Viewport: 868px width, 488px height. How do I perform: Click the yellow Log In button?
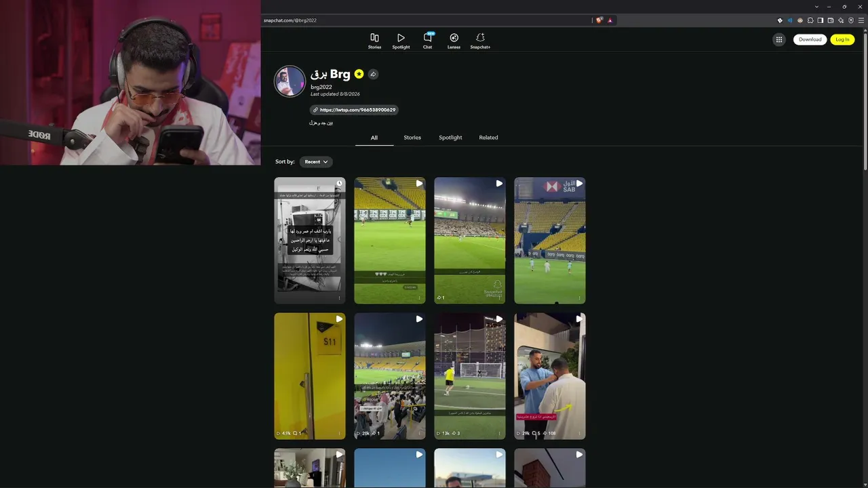[842, 39]
